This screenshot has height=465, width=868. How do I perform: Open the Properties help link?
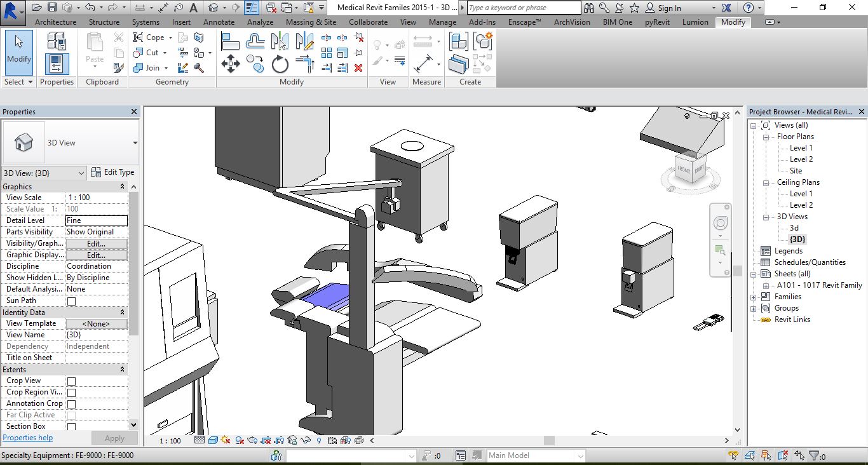click(x=28, y=438)
